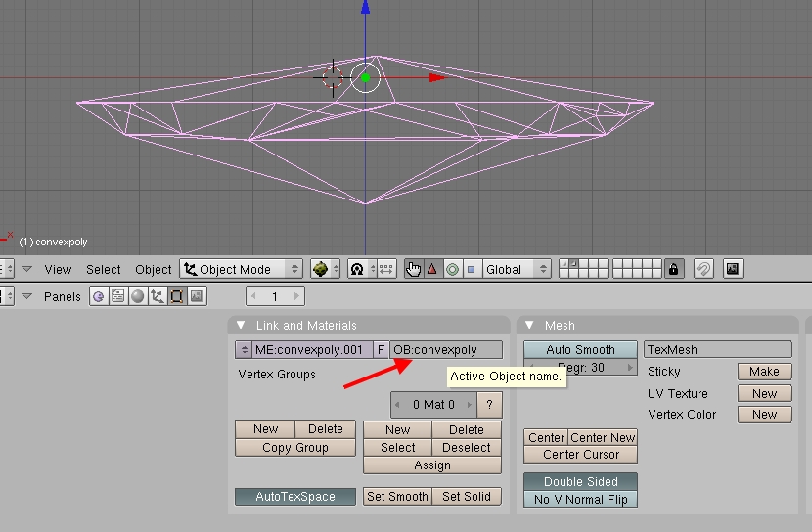Image resolution: width=812 pixels, height=532 pixels.
Task: Click New under Vertex Groups
Action: coord(265,429)
